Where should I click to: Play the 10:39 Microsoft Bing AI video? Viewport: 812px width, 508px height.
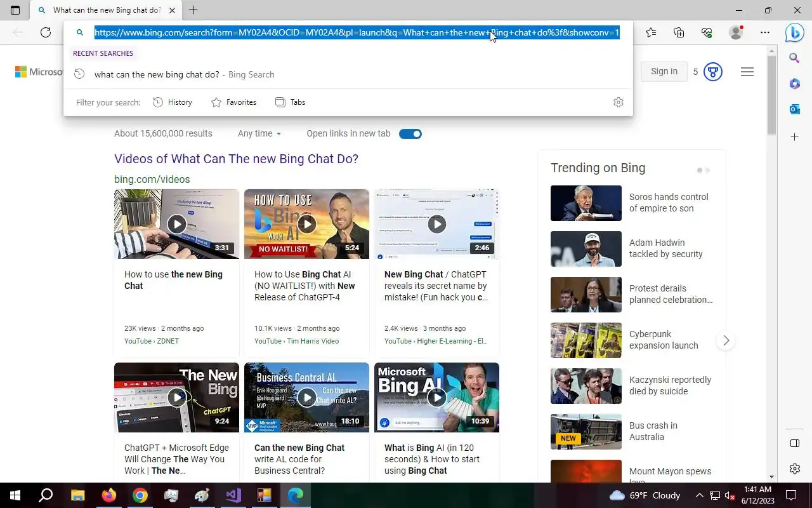click(436, 398)
